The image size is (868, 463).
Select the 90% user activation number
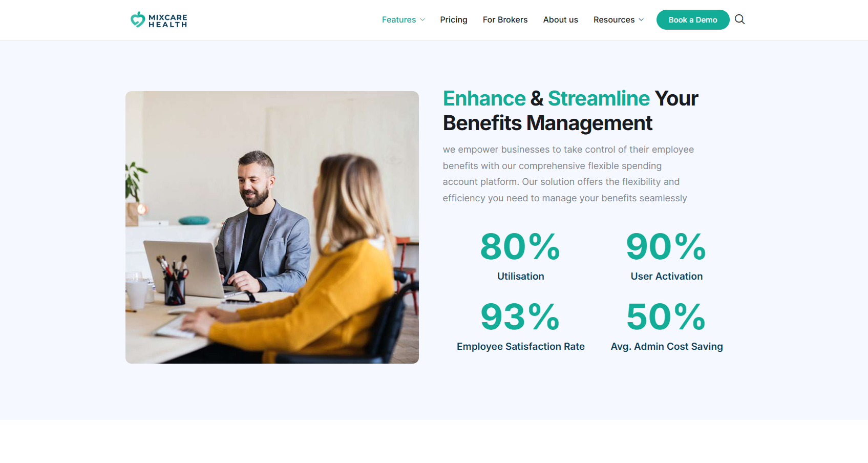pyautogui.click(x=666, y=247)
